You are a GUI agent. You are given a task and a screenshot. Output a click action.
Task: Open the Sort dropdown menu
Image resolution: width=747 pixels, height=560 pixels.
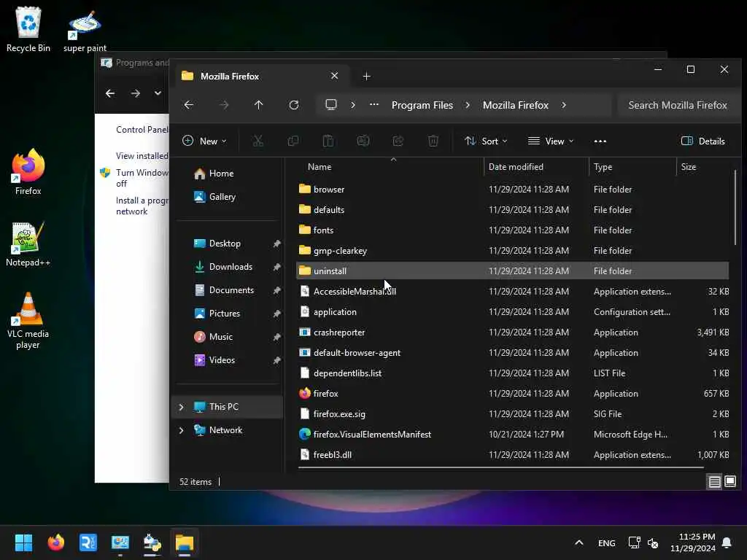point(486,141)
